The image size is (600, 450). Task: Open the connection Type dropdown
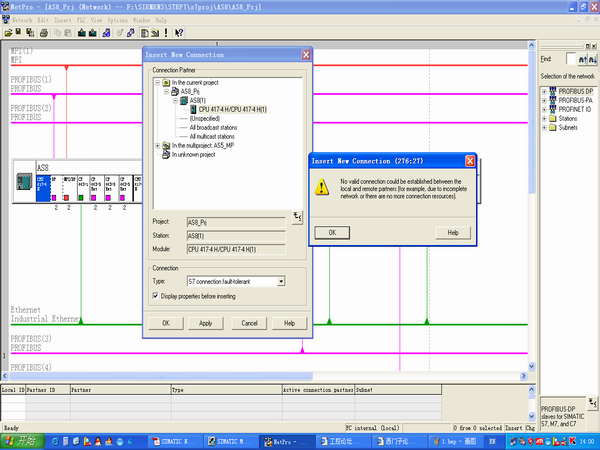click(x=281, y=282)
